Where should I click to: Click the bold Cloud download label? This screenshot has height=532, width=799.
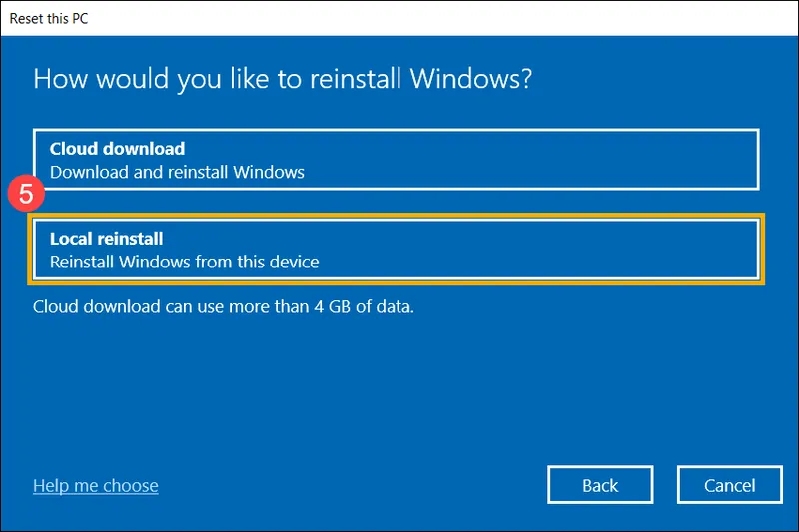pos(117,149)
